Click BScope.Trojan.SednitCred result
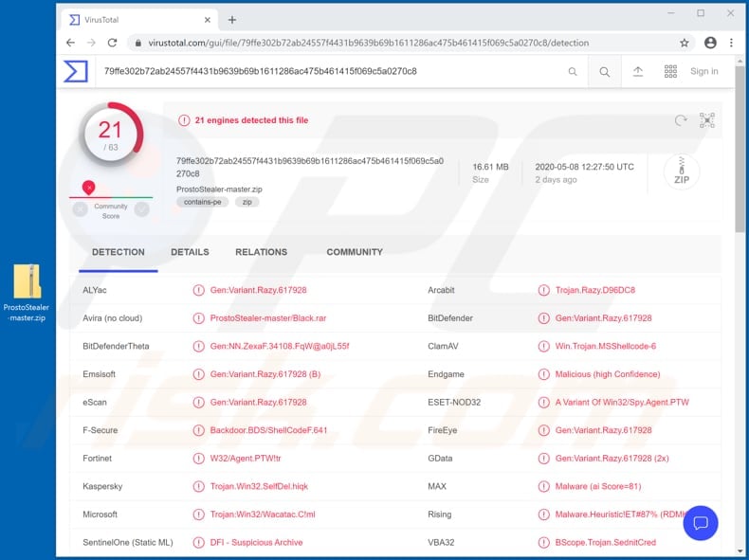 pyautogui.click(x=605, y=543)
